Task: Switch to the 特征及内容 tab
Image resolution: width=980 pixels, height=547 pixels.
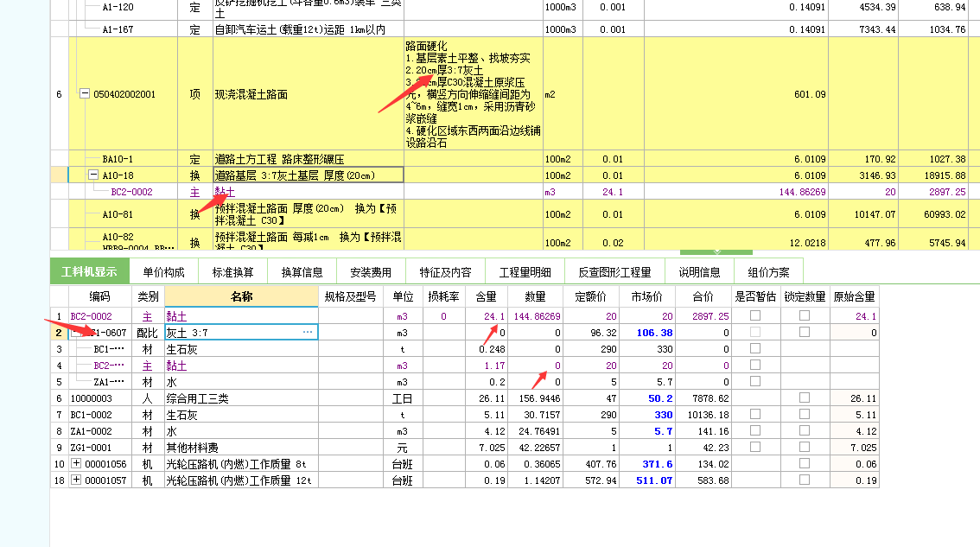Action: (445, 272)
